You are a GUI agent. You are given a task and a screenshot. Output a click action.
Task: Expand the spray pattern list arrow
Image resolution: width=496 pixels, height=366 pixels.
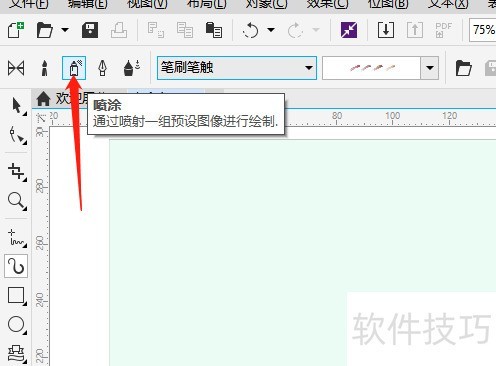[430, 68]
